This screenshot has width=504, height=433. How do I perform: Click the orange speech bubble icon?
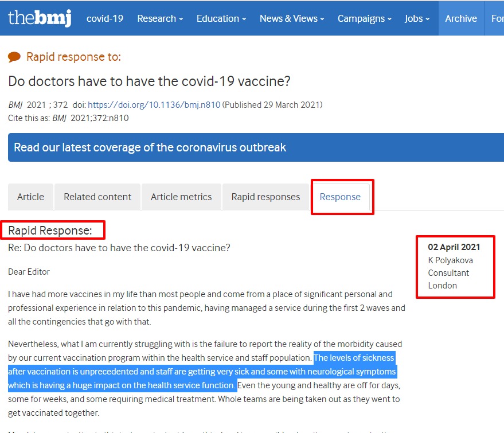[x=14, y=57]
